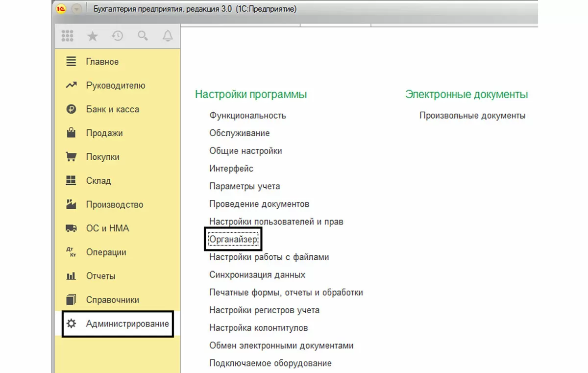Open Настройки регистров учета
The image size is (588, 373).
264,310
